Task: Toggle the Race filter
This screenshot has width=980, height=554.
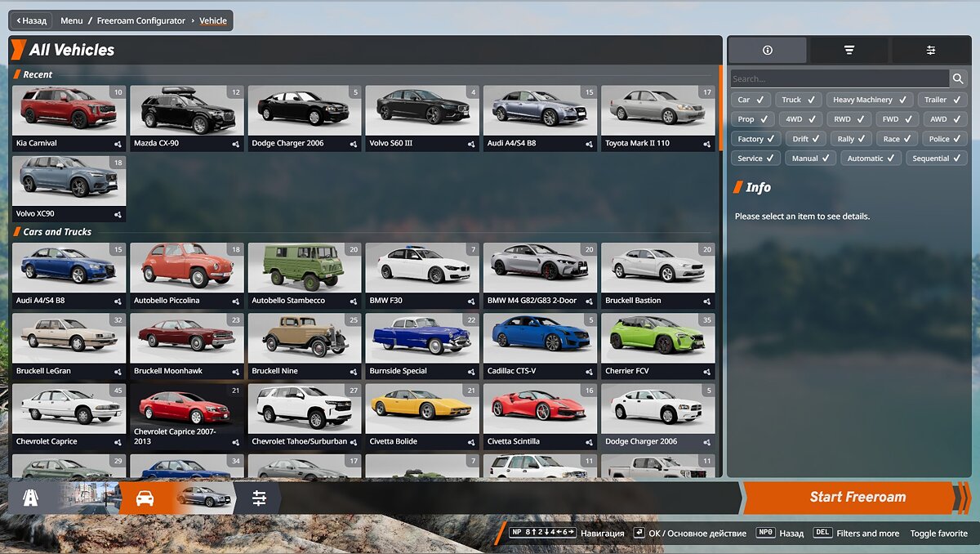Action: [898, 139]
